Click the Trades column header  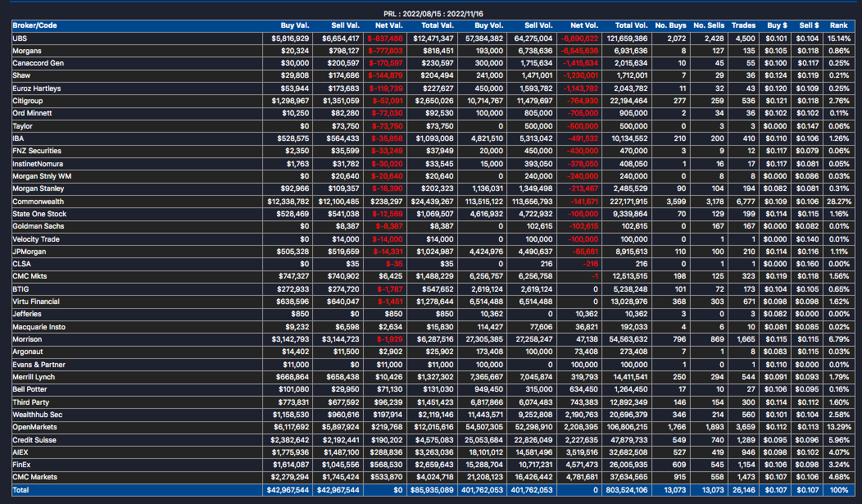point(743,25)
